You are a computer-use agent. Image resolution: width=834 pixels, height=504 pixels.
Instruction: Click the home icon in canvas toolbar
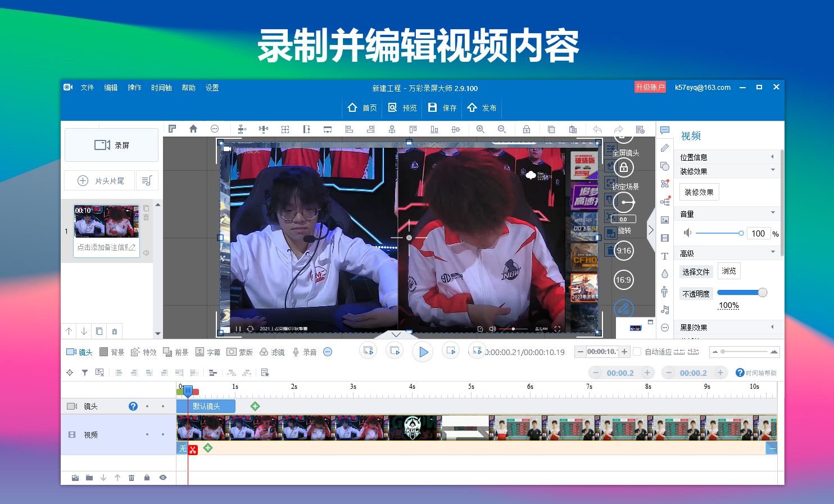[x=193, y=129]
